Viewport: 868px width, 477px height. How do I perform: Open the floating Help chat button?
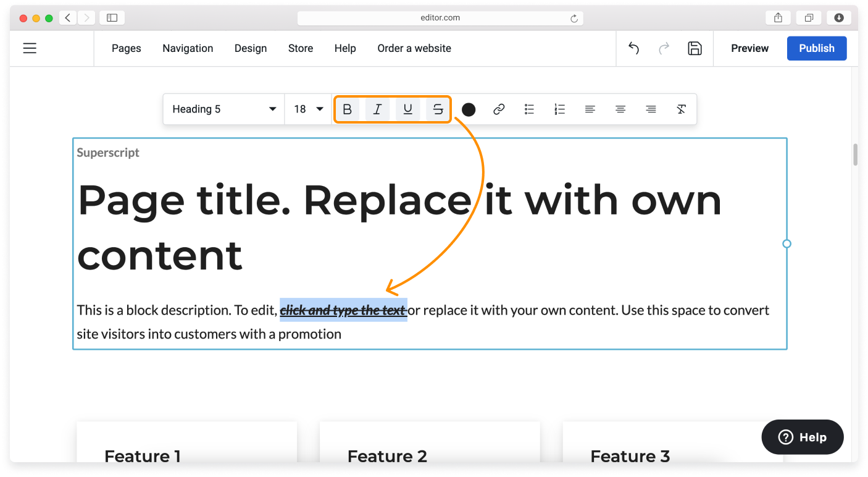pos(803,437)
